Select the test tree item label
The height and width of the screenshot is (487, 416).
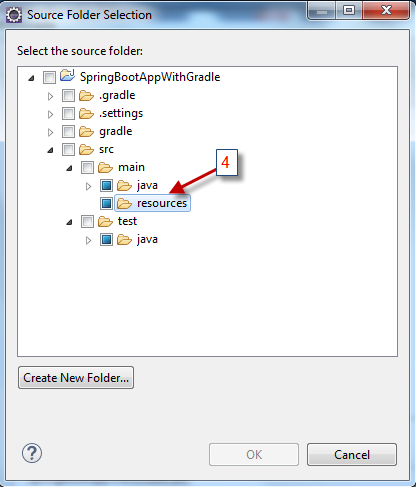click(x=127, y=221)
